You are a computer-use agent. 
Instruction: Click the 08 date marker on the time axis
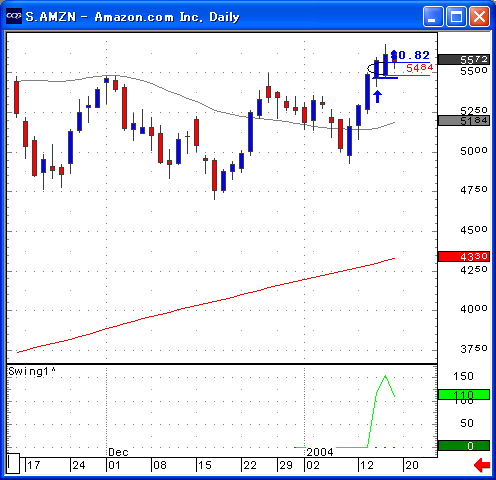tap(160, 465)
